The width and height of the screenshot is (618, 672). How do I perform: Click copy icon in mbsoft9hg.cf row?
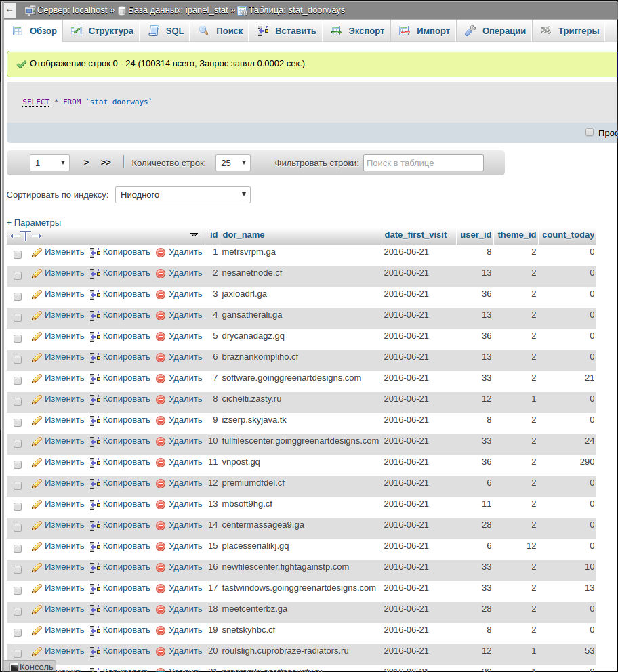(95, 505)
